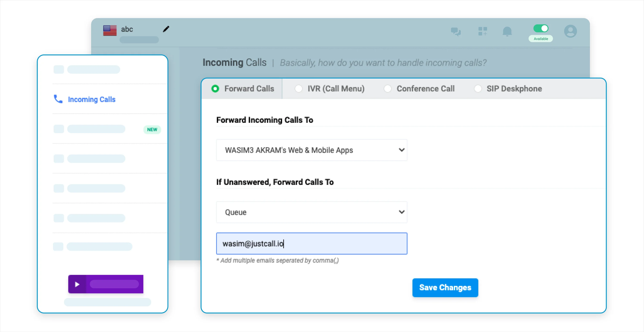Viewport: 644px width, 332px height.
Task: Click the purple video bar next to play
Action: (x=114, y=284)
